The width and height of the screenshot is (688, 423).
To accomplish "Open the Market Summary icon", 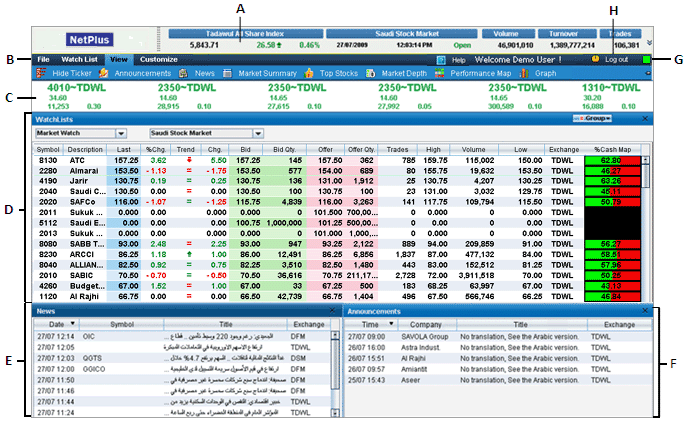I will pos(229,74).
